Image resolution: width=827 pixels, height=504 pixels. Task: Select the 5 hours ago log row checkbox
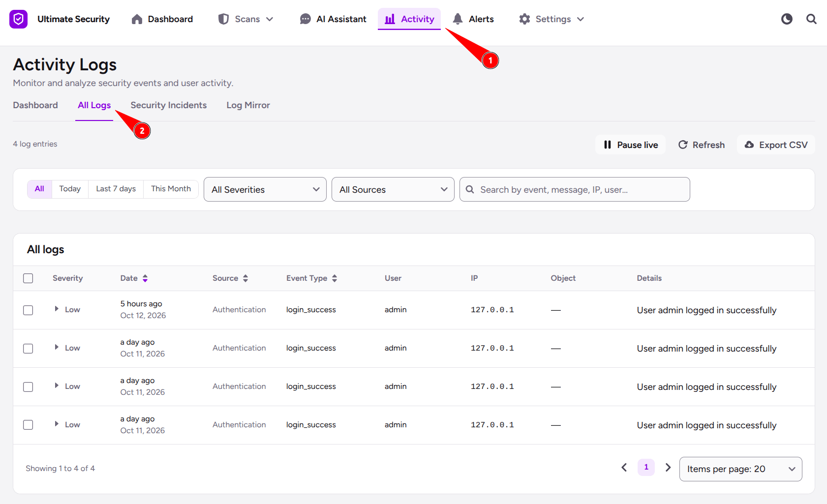28,310
